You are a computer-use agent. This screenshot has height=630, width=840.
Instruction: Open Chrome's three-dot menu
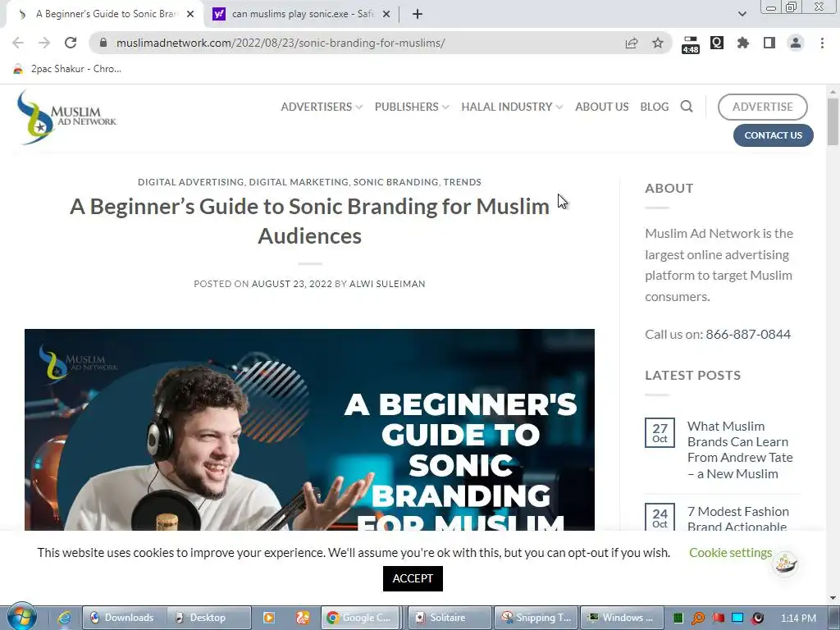click(822, 43)
